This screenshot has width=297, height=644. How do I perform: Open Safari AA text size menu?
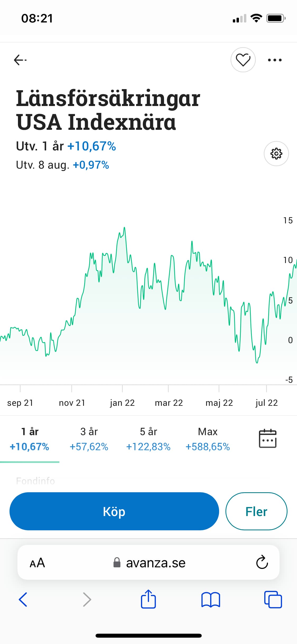coord(37,563)
